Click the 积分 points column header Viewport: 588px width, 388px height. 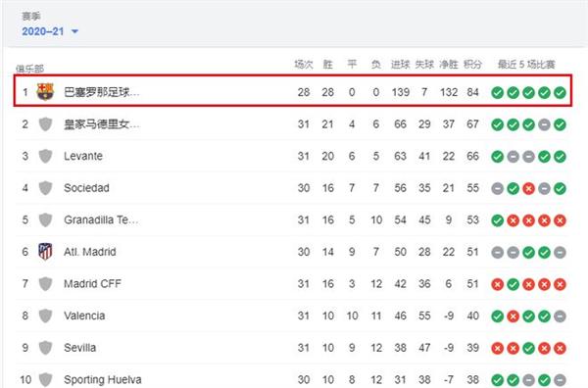472,65
